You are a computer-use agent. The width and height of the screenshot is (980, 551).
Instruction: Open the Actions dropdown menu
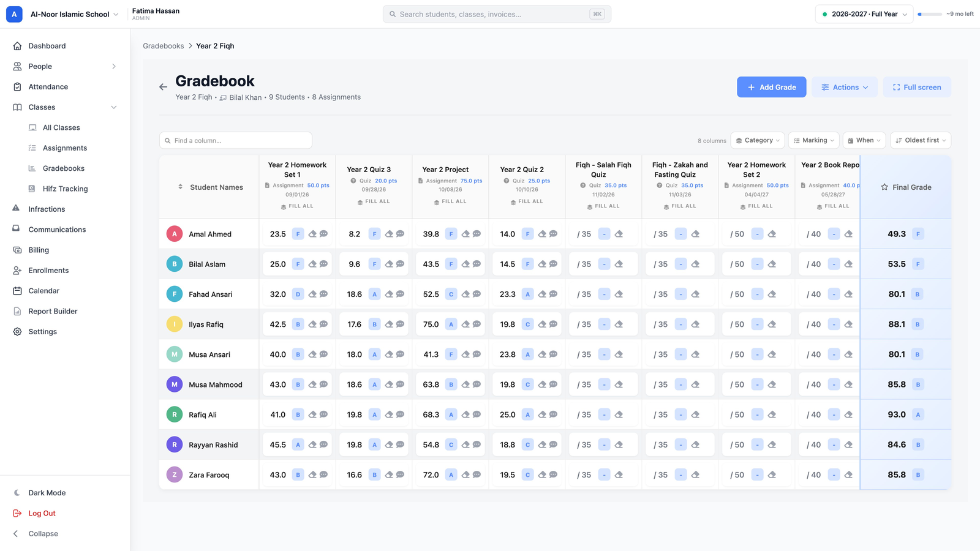click(845, 87)
